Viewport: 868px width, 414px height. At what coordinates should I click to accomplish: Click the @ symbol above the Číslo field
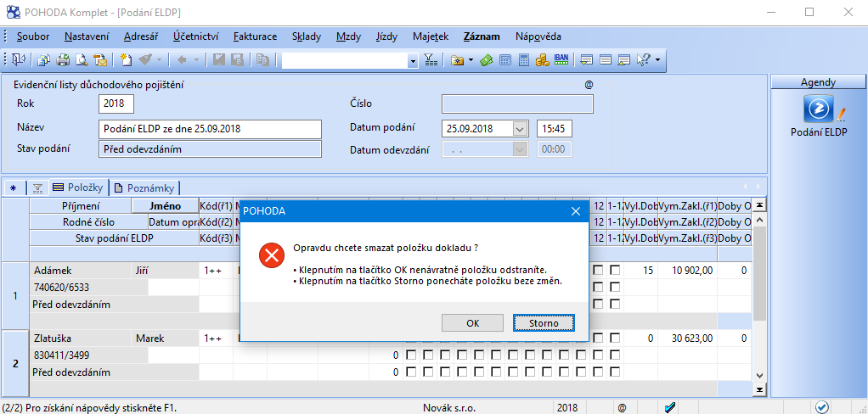(x=589, y=85)
